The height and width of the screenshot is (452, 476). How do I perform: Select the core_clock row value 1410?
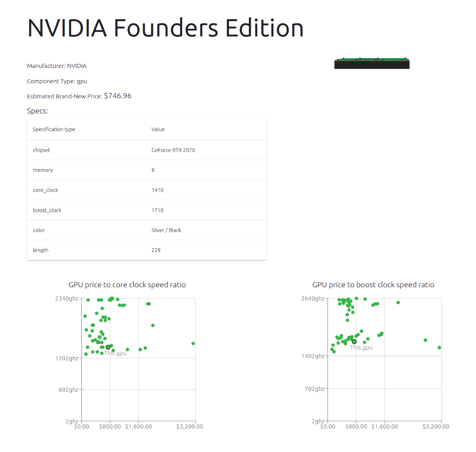tap(157, 190)
